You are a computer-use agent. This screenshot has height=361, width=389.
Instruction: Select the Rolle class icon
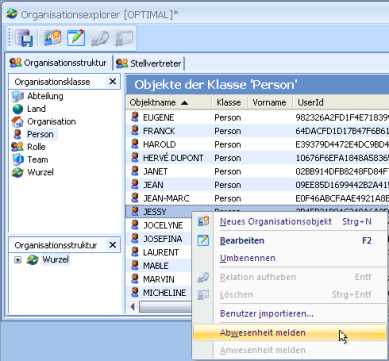(17, 147)
